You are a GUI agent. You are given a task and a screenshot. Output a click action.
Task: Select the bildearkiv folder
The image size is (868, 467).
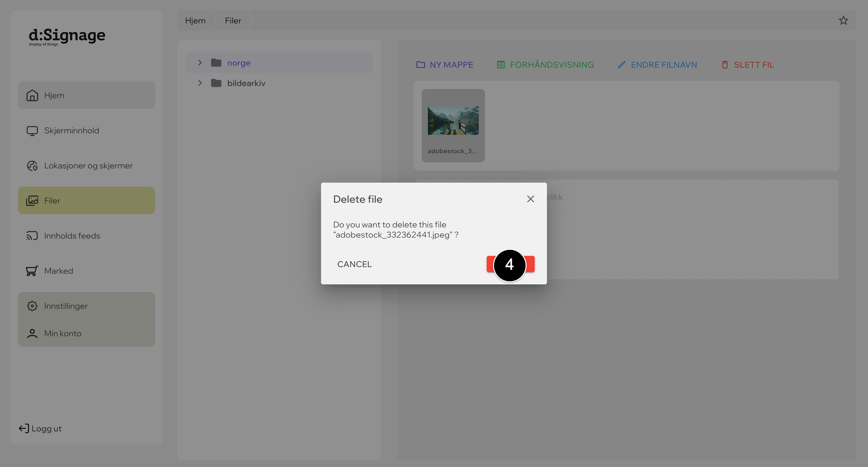click(x=279, y=83)
